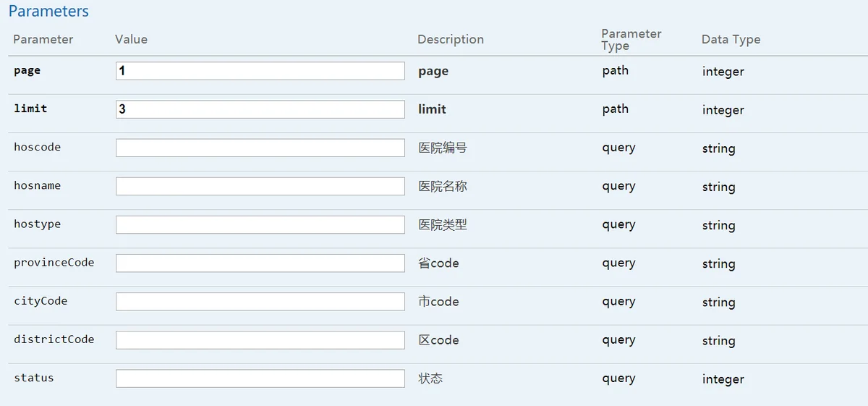This screenshot has width=868, height=406.
Task: Select the 'hosname' parameter name
Action: (37, 185)
